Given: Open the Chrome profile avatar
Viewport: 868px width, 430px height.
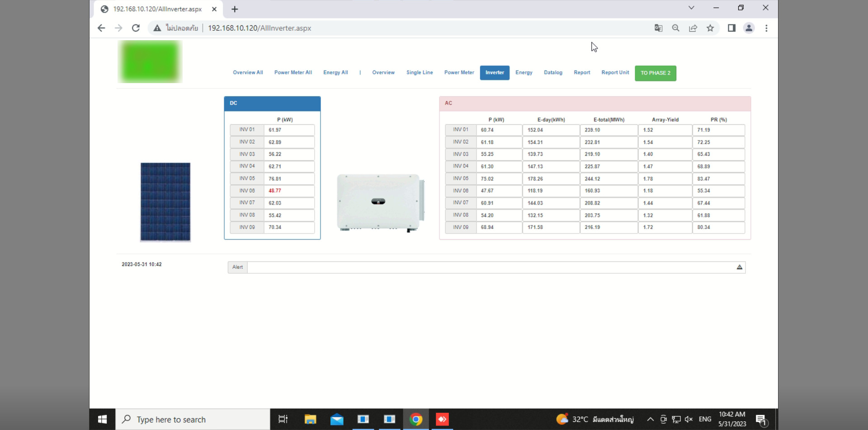Looking at the screenshot, I should (749, 28).
